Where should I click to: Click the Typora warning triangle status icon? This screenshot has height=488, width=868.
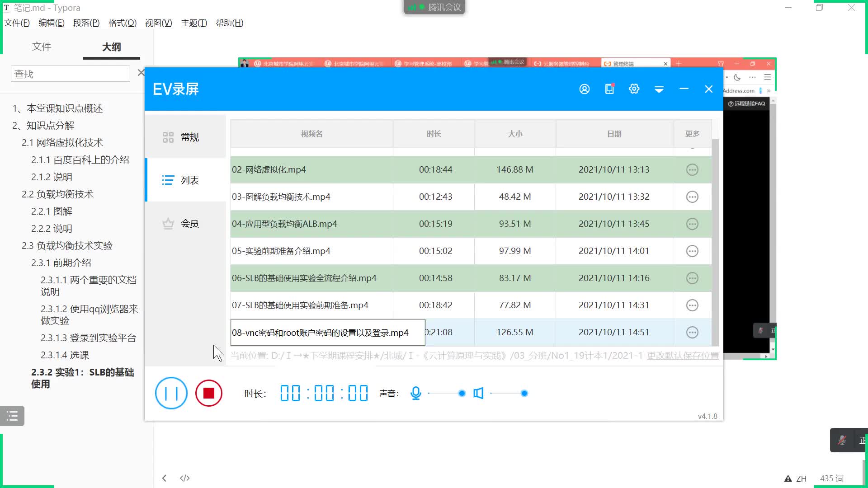788,479
